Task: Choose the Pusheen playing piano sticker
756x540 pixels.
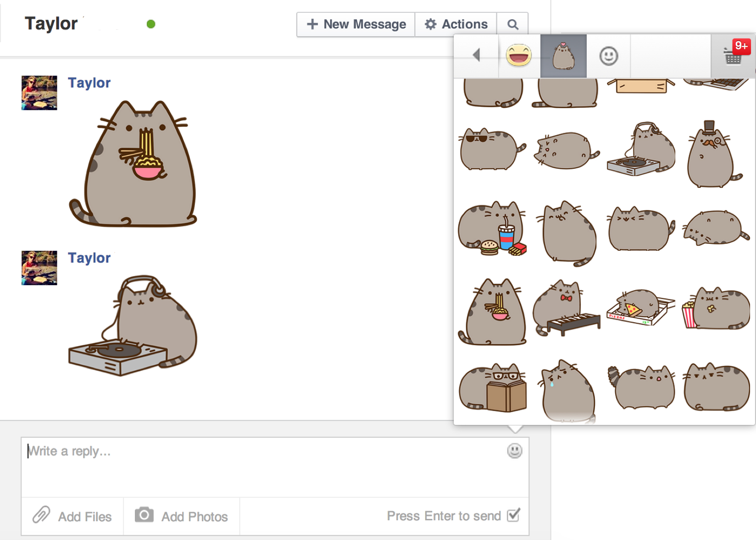Action: [567, 309]
